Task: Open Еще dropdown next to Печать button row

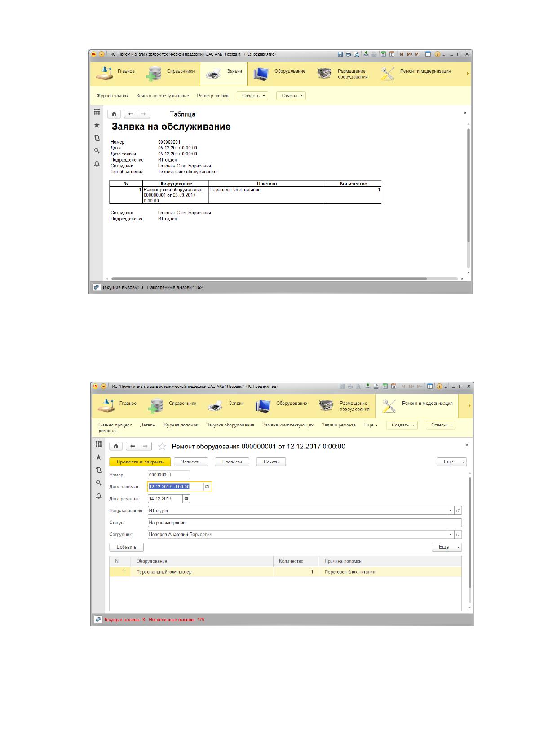Action: (451, 462)
